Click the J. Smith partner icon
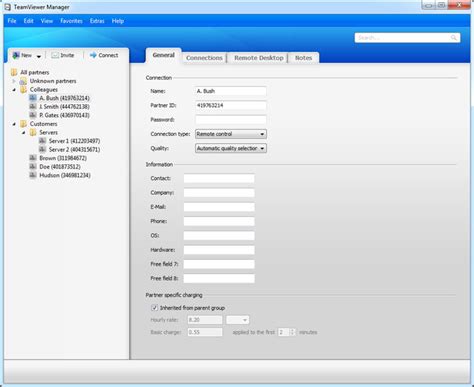Image resolution: width=474 pixels, height=387 pixels. [33, 106]
